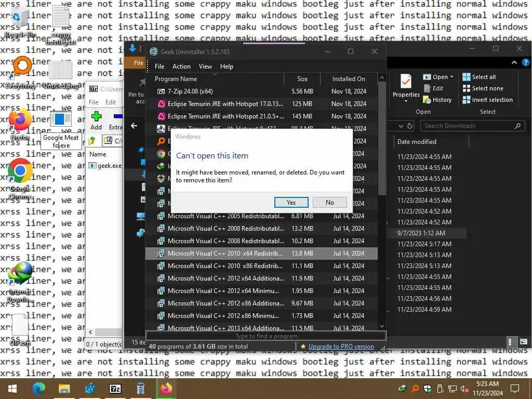Expand the Open dropdown arrow in Explorer ribbon

click(x=451, y=77)
